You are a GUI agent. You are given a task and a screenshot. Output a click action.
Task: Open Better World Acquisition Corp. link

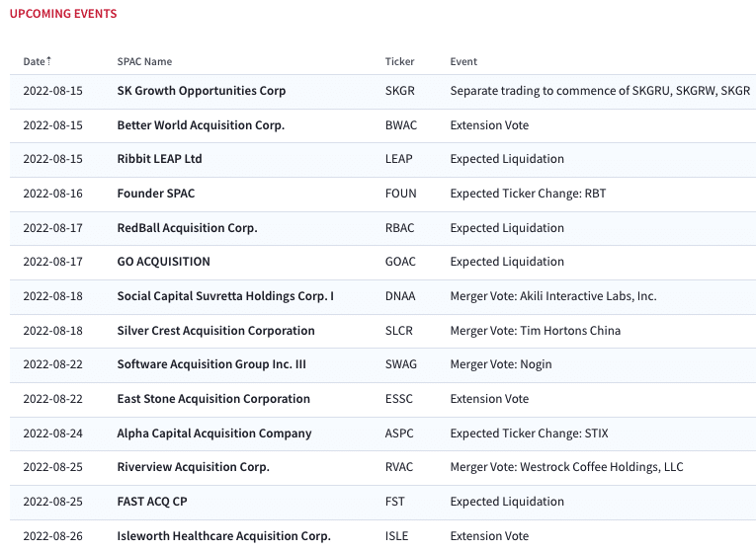coord(201,125)
